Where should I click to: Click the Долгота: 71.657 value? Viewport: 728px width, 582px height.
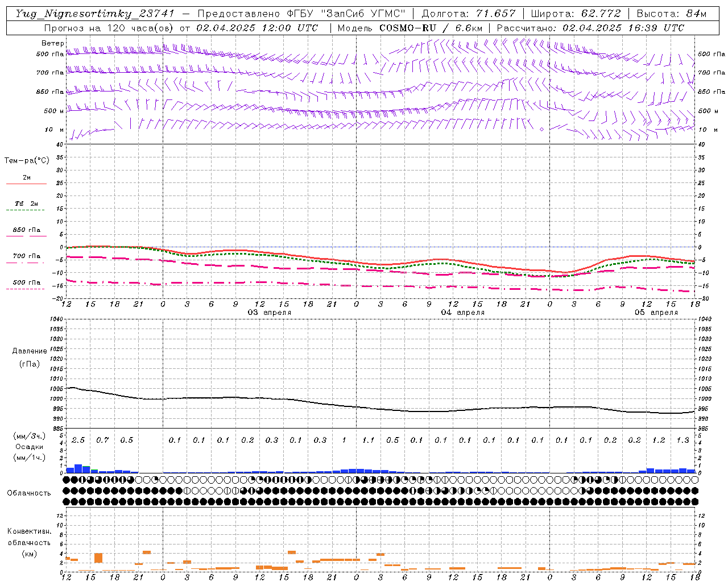pyautogui.click(x=469, y=14)
